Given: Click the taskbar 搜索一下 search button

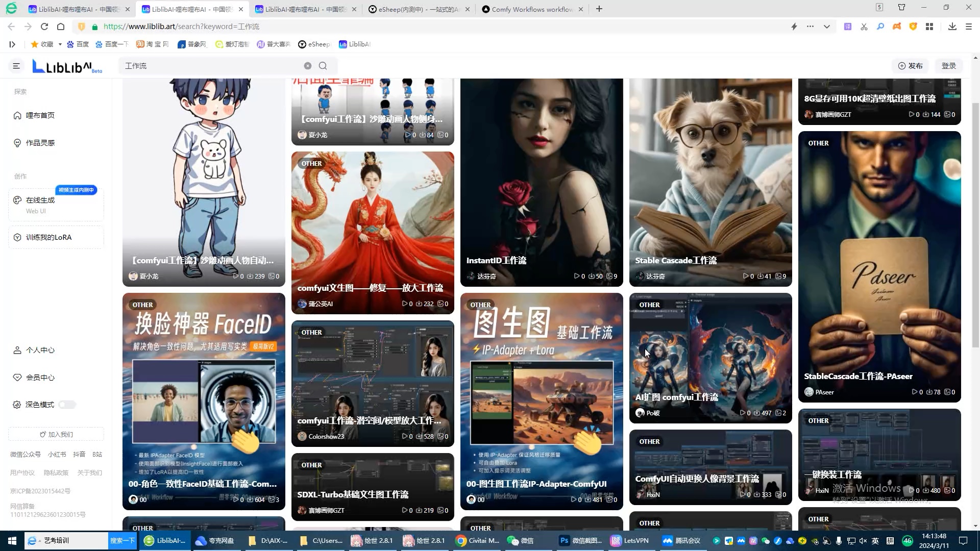Looking at the screenshot, I should (122, 540).
